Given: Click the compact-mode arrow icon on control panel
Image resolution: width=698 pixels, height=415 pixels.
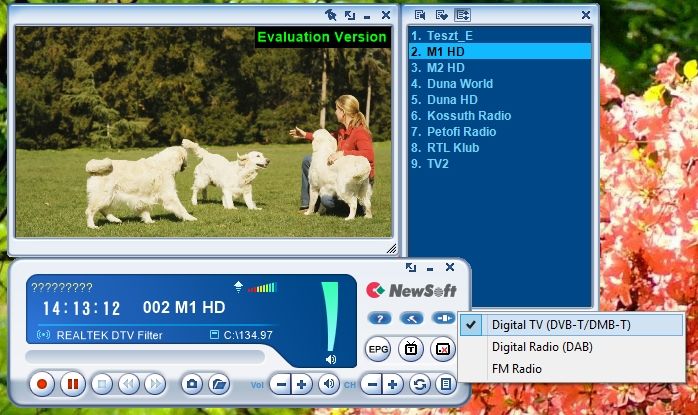Looking at the screenshot, I should pyautogui.click(x=411, y=267).
